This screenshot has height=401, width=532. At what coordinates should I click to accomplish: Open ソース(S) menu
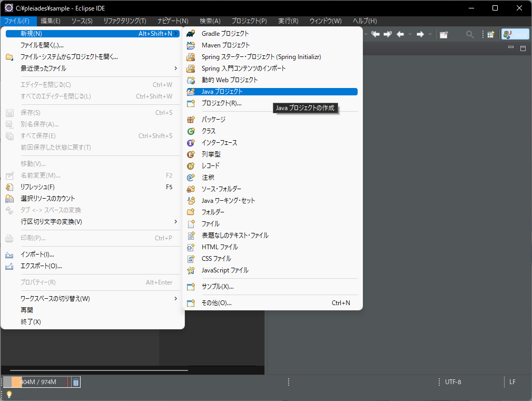click(x=82, y=21)
